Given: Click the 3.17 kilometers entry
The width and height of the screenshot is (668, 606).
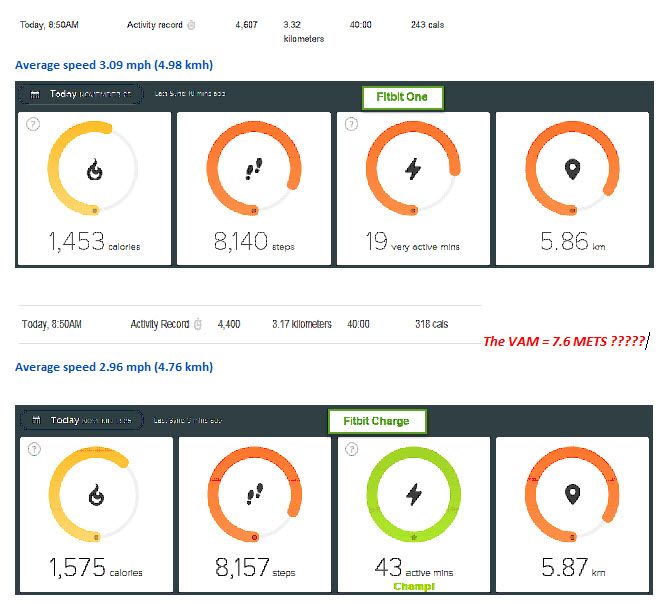Looking at the screenshot, I should tap(302, 324).
